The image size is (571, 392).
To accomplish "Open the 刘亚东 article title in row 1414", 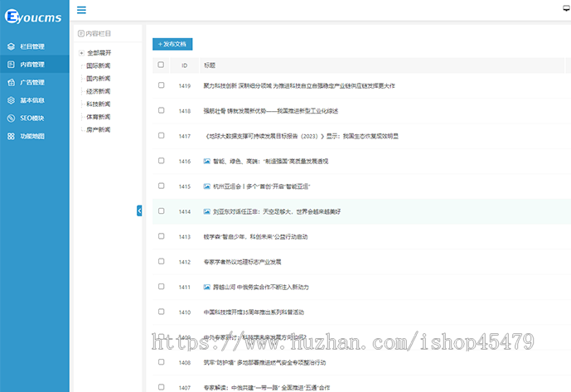I will 277,211.
